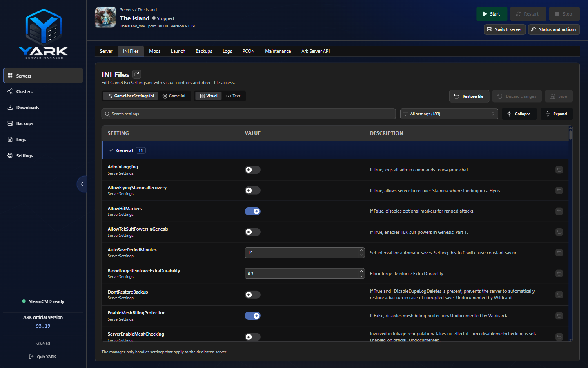Screen dimensions: 588x368
Task: Open Backups in the sidebar
Action: tap(43, 123)
